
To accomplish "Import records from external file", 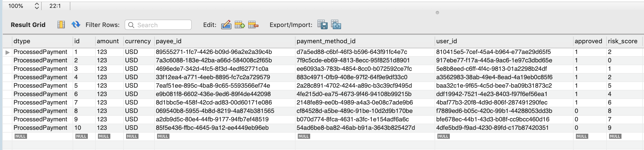I will [336, 25].
